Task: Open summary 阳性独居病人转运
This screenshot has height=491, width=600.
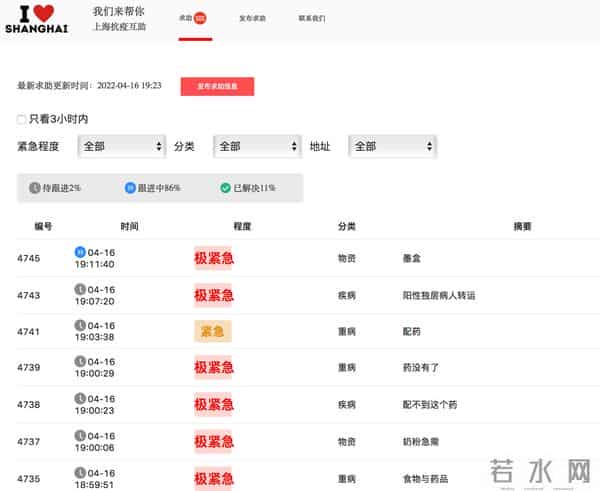Action: click(x=439, y=295)
